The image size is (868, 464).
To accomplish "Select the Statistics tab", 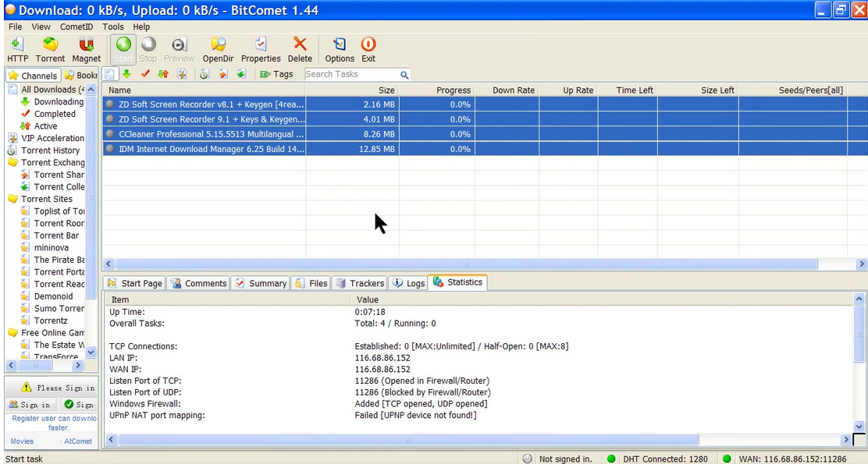I will 457,282.
